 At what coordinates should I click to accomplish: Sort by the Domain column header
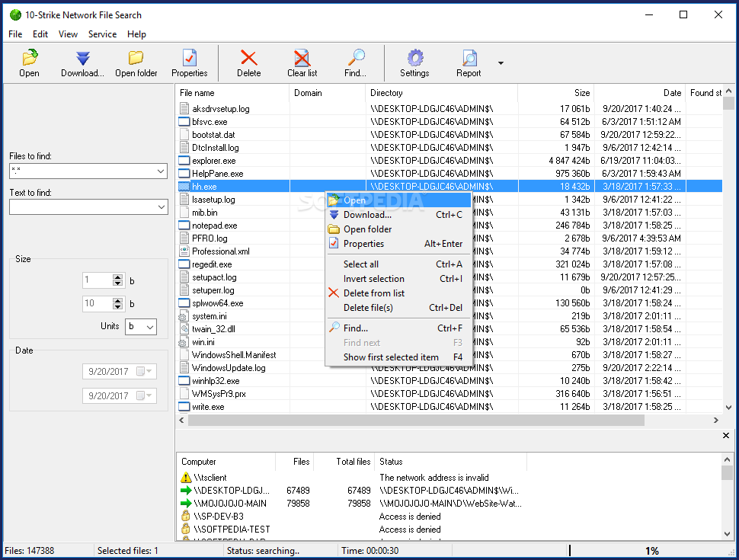click(328, 93)
